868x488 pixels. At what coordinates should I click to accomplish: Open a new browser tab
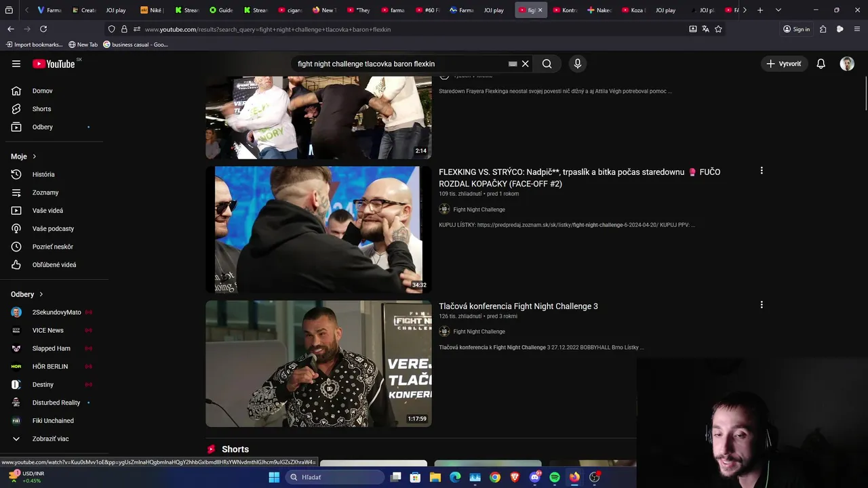(760, 10)
